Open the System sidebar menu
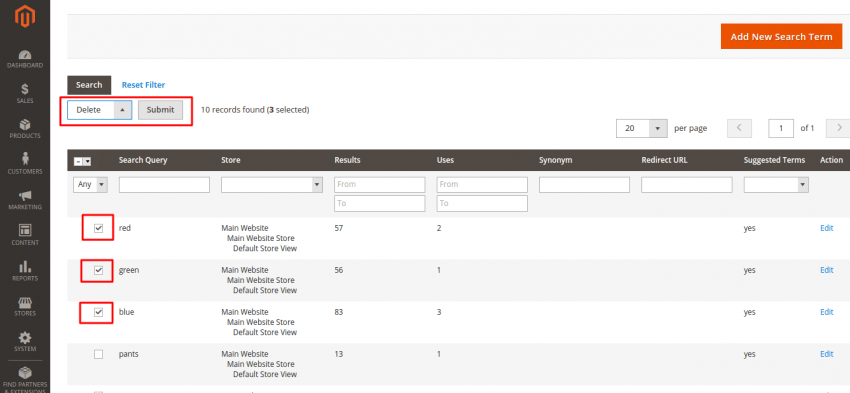The image size is (850, 393). pyautogui.click(x=24, y=342)
